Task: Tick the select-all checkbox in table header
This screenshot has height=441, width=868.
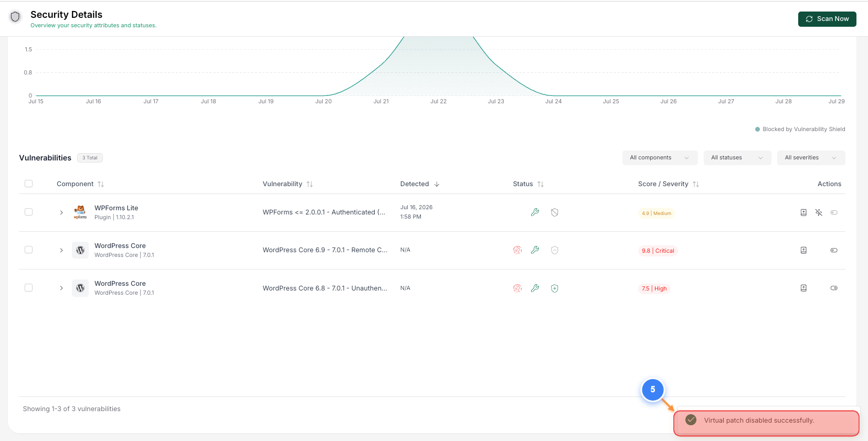Action: pyautogui.click(x=29, y=184)
